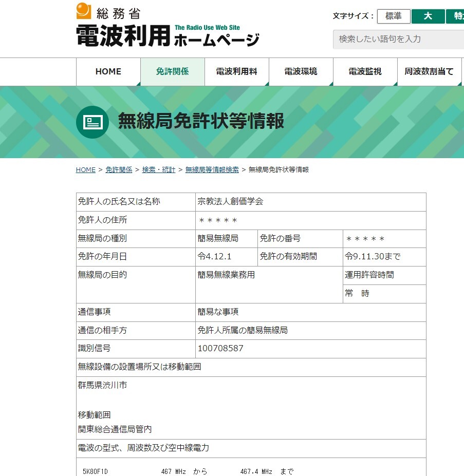Screen dimensions: 464x476
Task: Select the value 簡易な事項
Action: [x=218, y=312]
